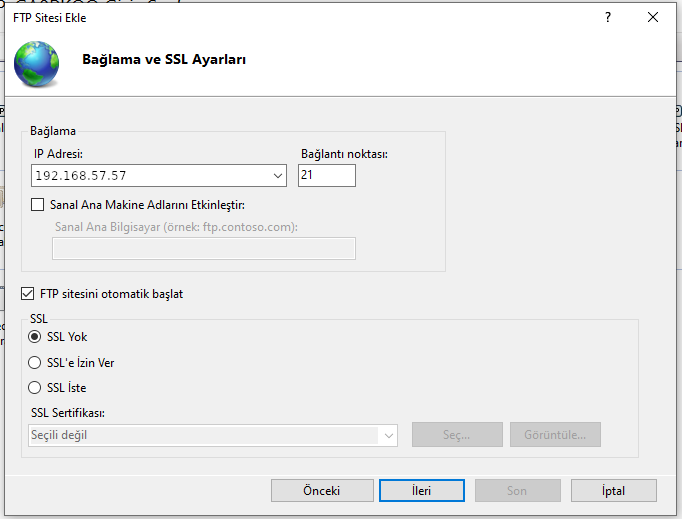The image size is (682, 519).
Task: Close the FTP Sitesi Ekle dialog
Action: coord(652,17)
